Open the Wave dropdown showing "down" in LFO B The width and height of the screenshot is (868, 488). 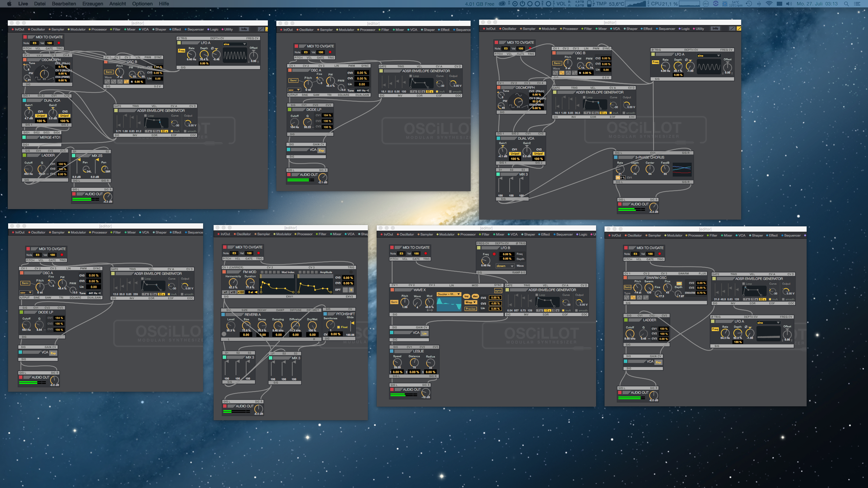point(505,266)
